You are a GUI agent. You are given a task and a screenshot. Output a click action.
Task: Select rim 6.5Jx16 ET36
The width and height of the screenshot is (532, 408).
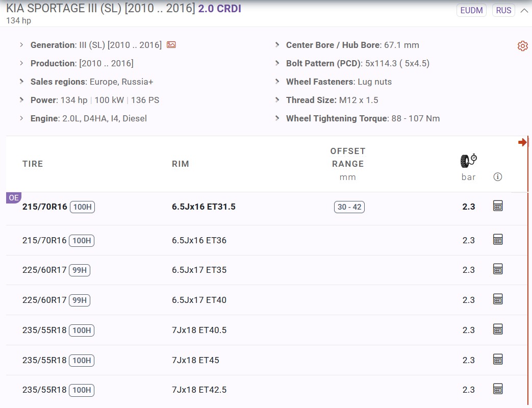pyautogui.click(x=199, y=240)
